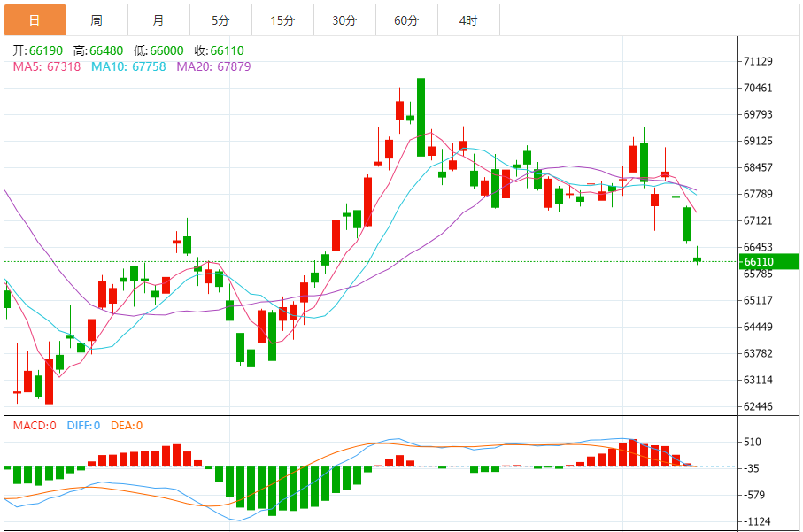Click the 67121 price axis label
The height and width of the screenshot is (532, 803).
pyautogui.click(x=758, y=220)
